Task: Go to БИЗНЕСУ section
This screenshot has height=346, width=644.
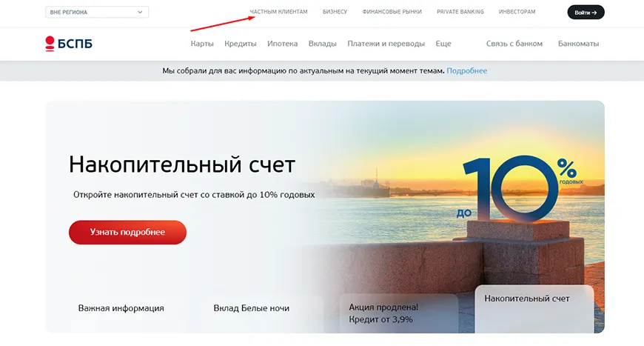Action: coord(335,12)
